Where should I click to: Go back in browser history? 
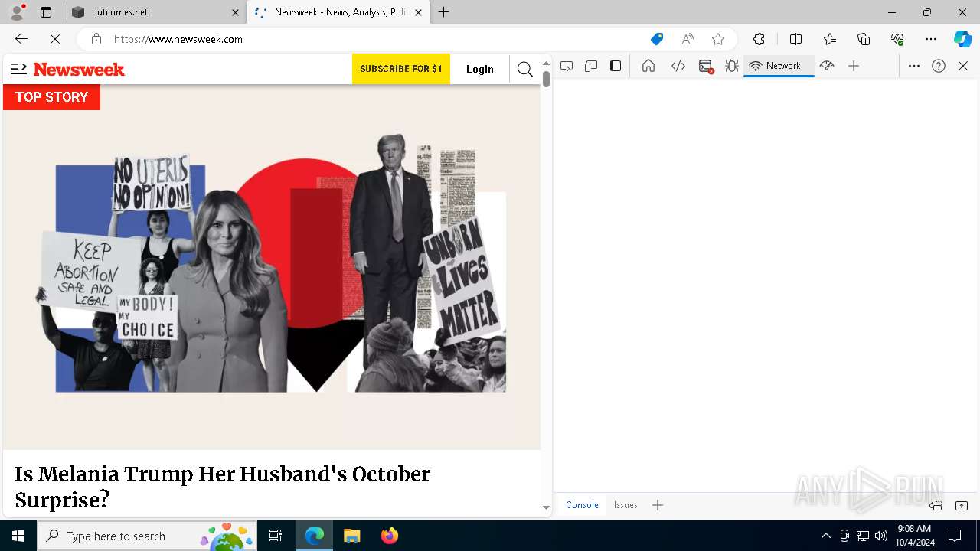(21, 39)
